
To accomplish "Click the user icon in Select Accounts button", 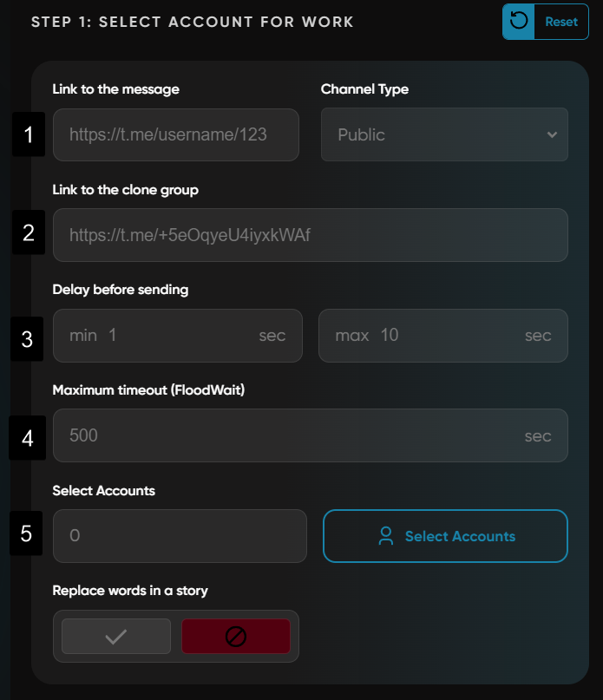I will tap(386, 536).
